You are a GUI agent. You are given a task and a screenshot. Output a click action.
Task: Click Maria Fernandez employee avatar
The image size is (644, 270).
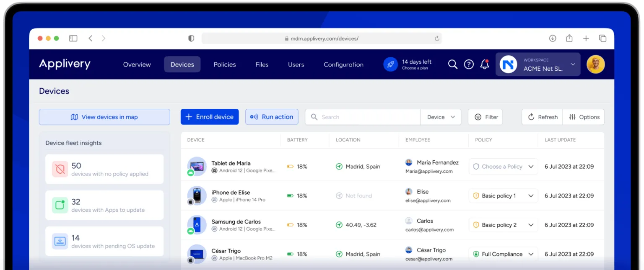click(x=409, y=162)
